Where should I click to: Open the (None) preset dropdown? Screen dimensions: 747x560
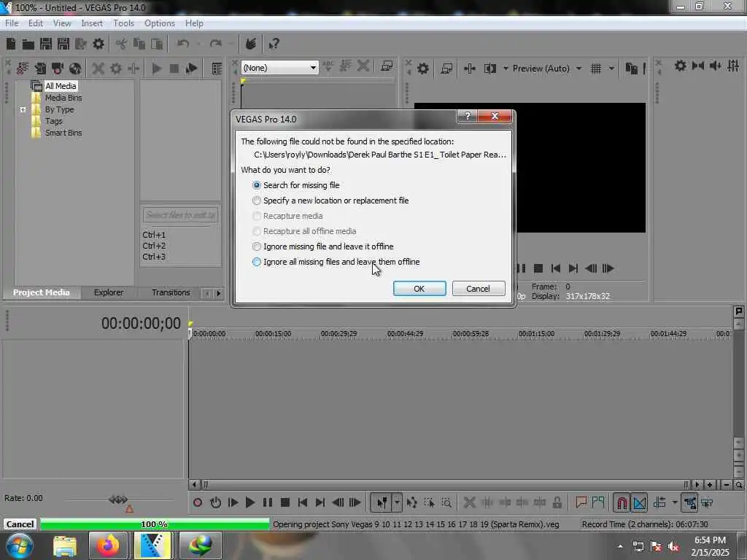279,68
